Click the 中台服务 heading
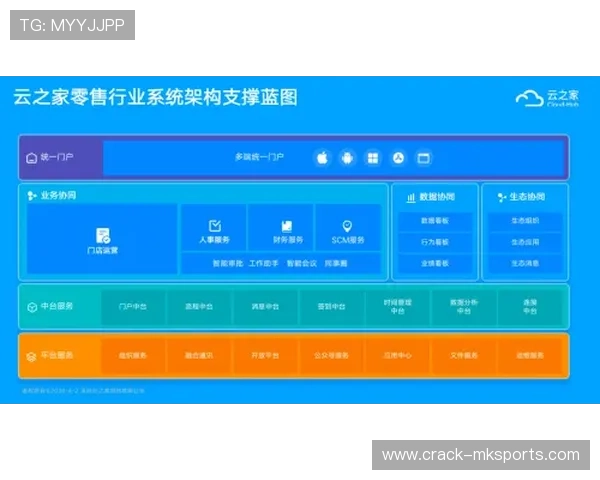Screen dimensions: 600x480 tap(57, 306)
